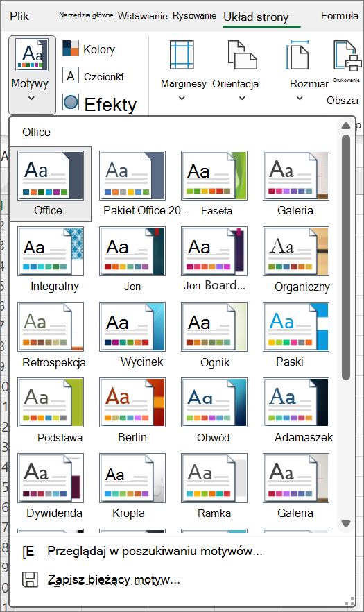Open the Czcionki theme fonts menu

click(93, 76)
